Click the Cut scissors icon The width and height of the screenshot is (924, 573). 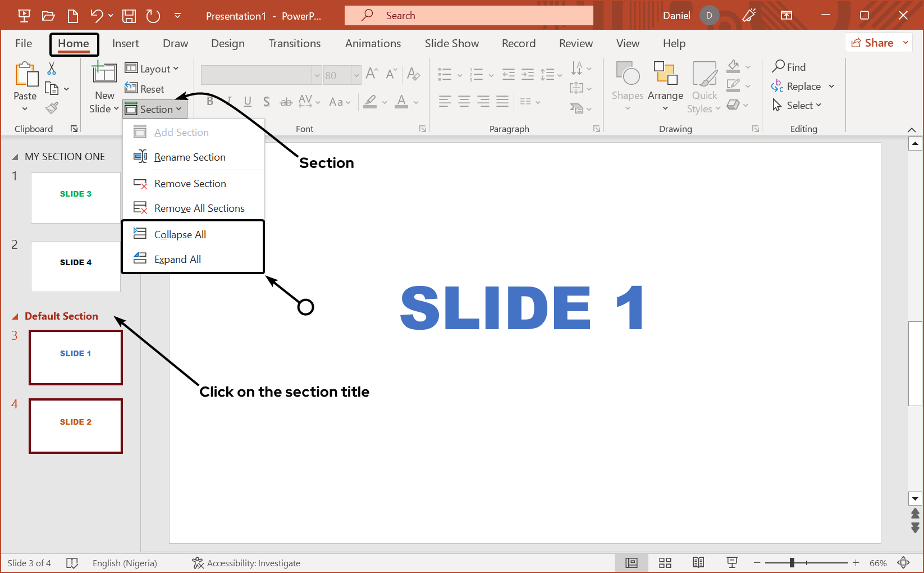52,69
